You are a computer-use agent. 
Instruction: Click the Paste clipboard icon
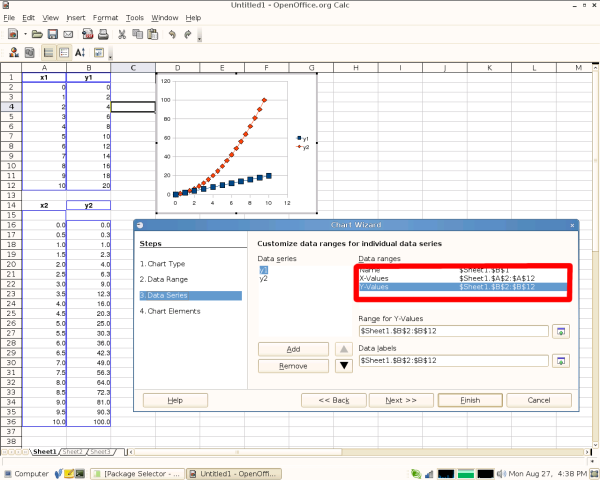pyautogui.click(x=153, y=34)
